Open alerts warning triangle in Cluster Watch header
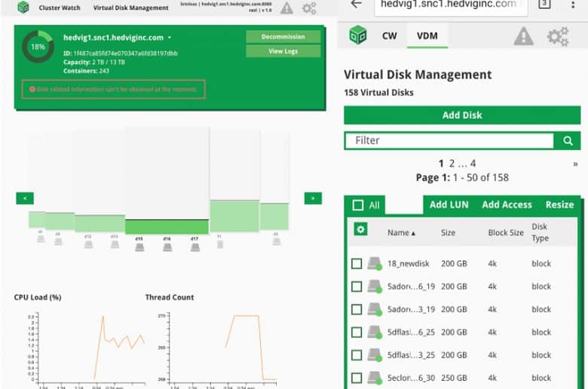 coord(287,8)
